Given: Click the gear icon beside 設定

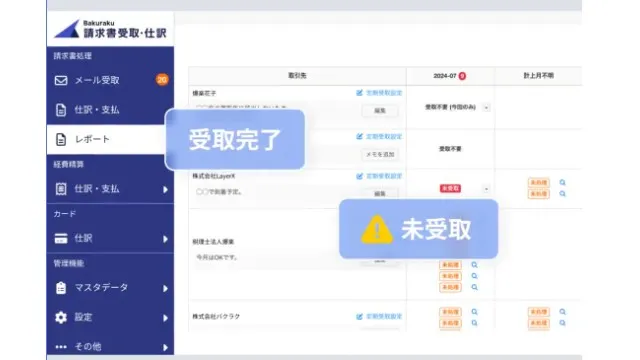Looking at the screenshot, I should click(61, 317).
